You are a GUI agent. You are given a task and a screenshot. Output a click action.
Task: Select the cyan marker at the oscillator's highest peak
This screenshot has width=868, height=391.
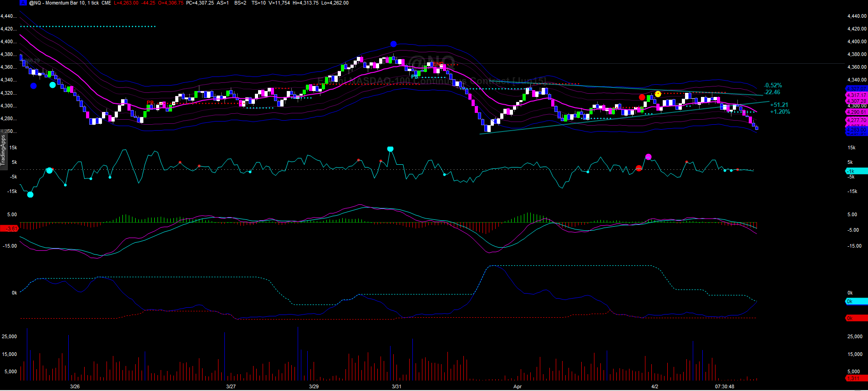(390, 149)
